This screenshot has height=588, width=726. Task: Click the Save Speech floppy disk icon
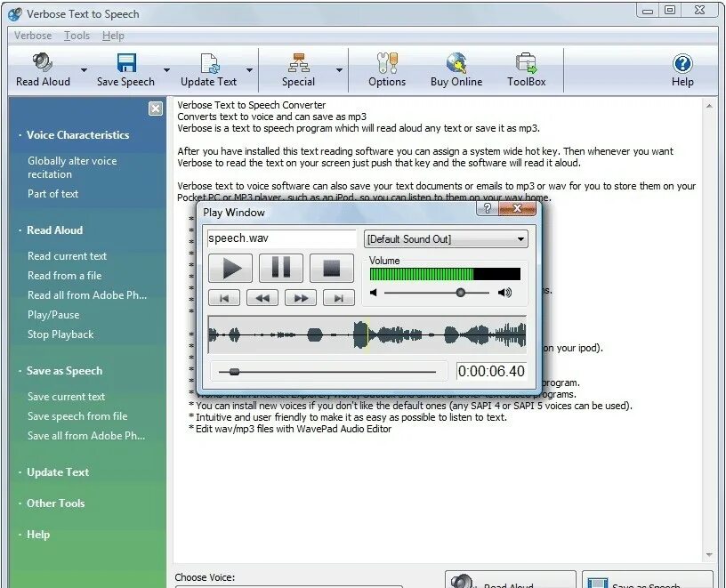[x=126, y=63]
